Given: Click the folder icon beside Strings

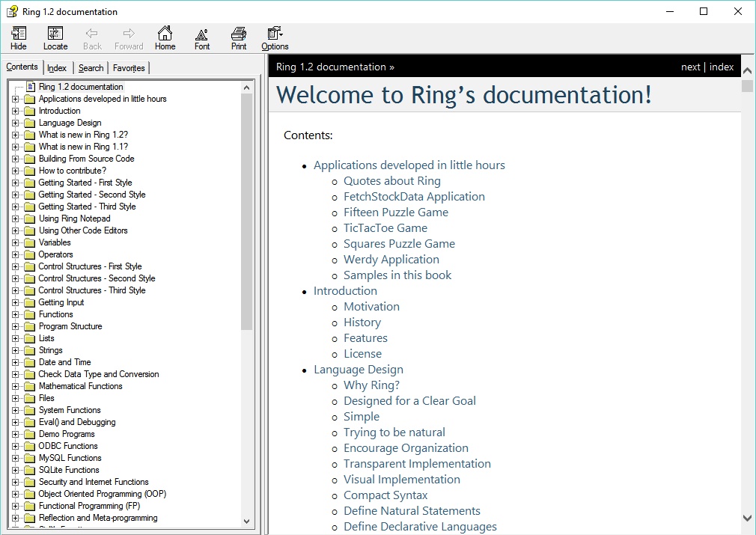Looking at the screenshot, I should tap(30, 350).
